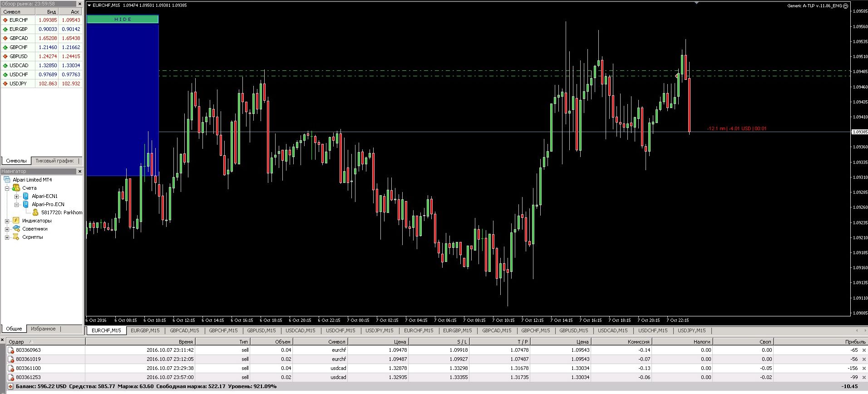Click the GBPCAD direction arrow icon

5,38
